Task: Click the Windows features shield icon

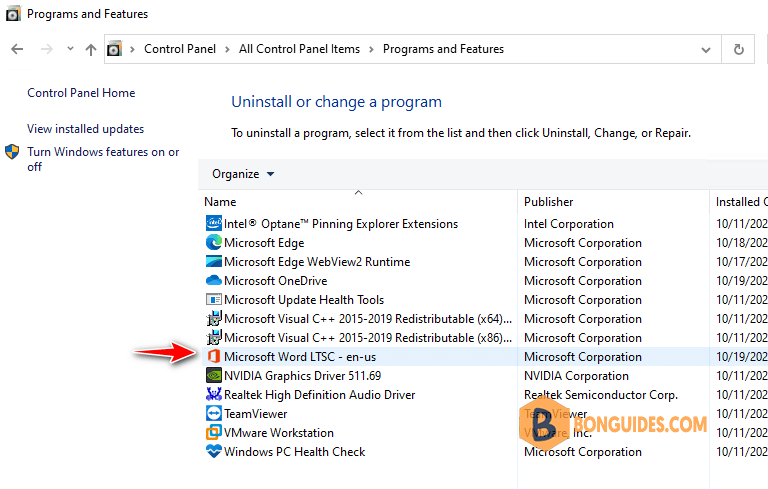Action: click(x=12, y=152)
